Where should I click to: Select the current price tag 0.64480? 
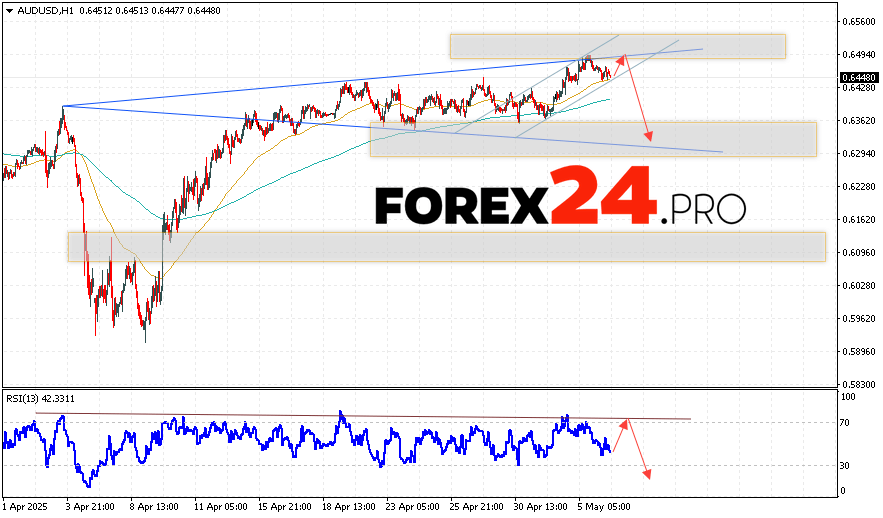click(x=859, y=77)
